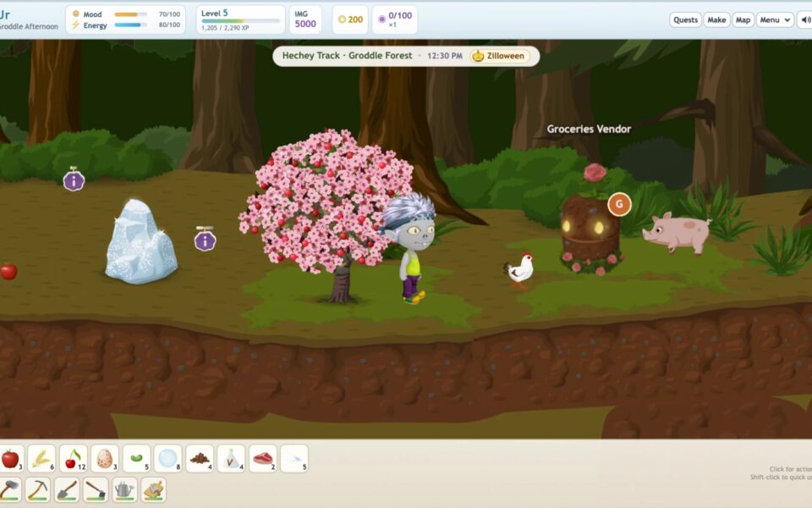The height and width of the screenshot is (508, 812).
Task: Equip the shovel tool
Action: 67,490
